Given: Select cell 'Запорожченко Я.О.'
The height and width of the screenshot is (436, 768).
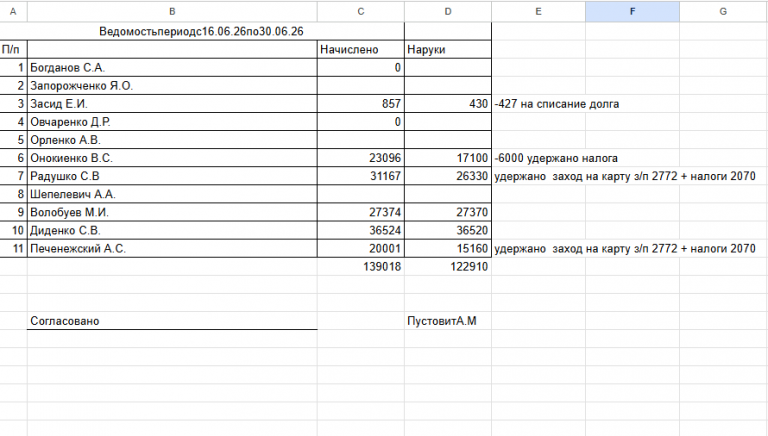Looking at the screenshot, I should (172, 86).
